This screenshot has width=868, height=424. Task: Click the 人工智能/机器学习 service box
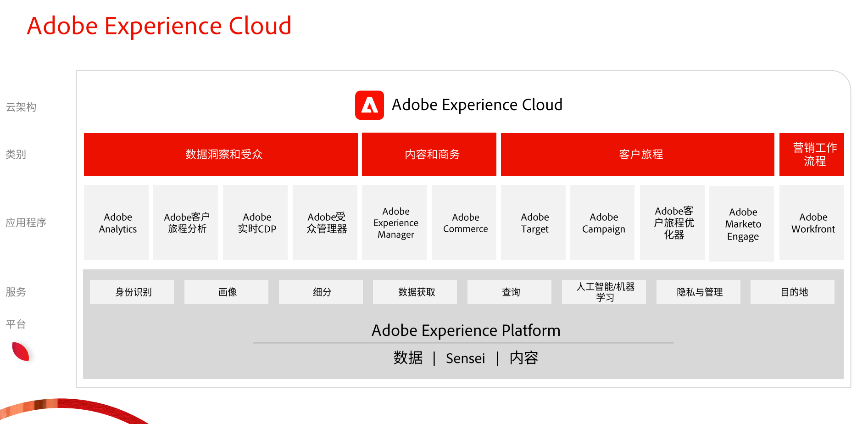604,292
